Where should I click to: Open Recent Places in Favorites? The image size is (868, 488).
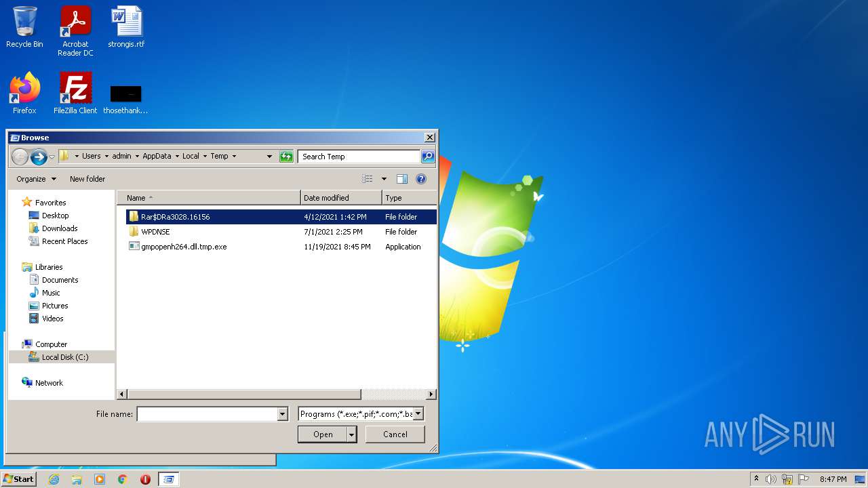[x=64, y=241]
